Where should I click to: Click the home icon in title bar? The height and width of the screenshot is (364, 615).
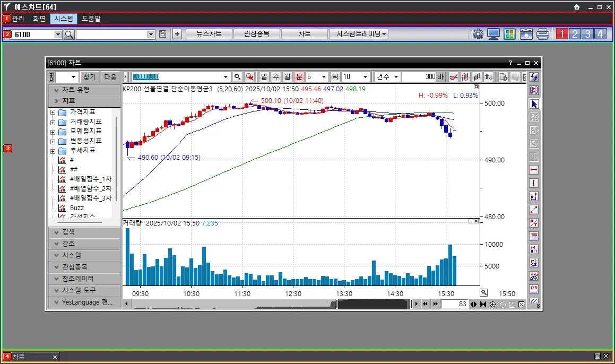tap(577, 7)
